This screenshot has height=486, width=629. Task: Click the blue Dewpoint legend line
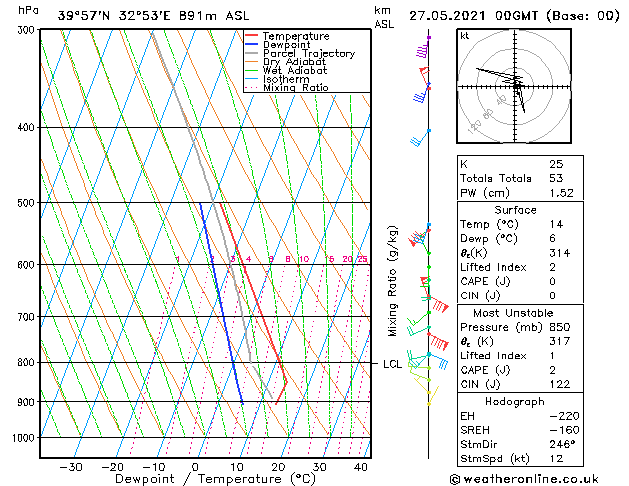[252, 44]
